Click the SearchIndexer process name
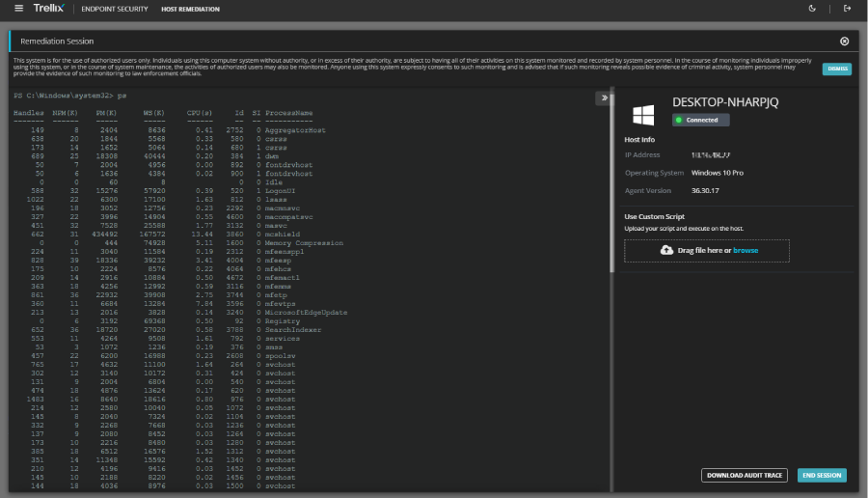The image size is (868, 498). coord(293,330)
